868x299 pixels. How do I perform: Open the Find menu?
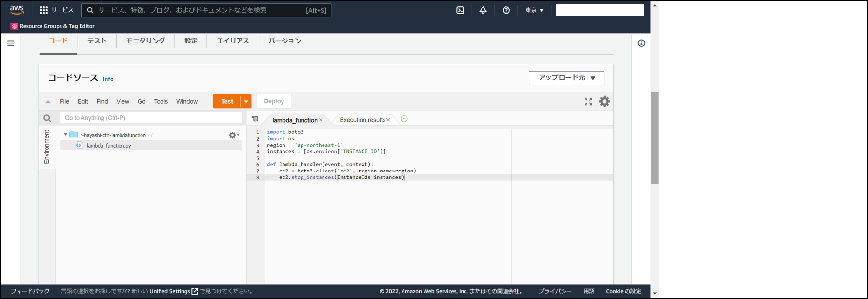(102, 101)
